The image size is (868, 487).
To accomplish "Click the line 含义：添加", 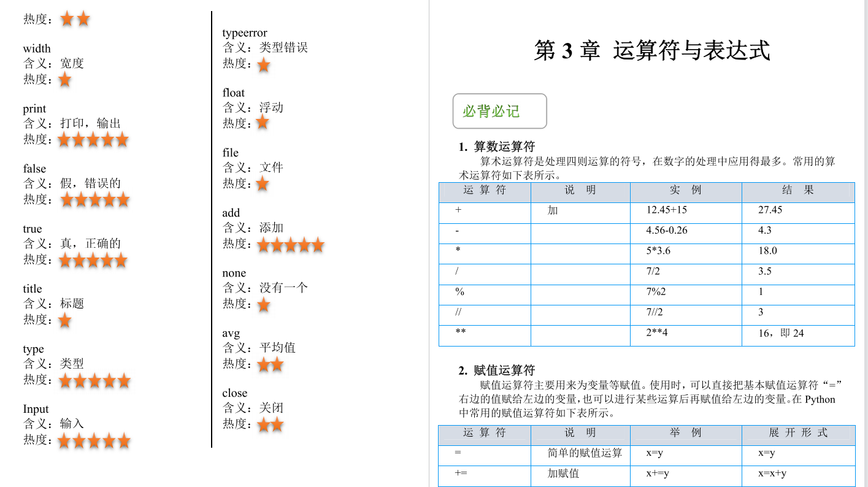I will (x=253, y=228).
